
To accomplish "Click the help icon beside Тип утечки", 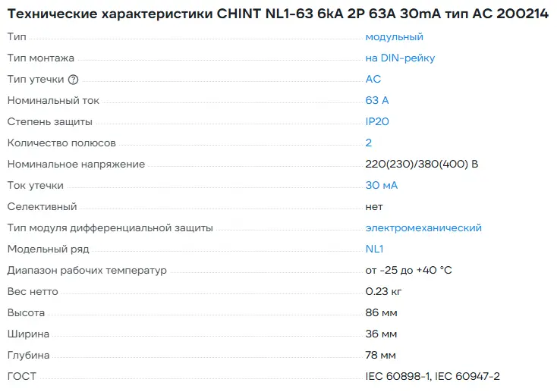I will click(x=74, y=80).
